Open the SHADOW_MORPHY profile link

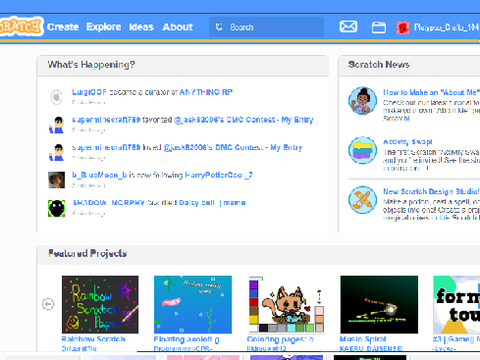pos(109,203)
